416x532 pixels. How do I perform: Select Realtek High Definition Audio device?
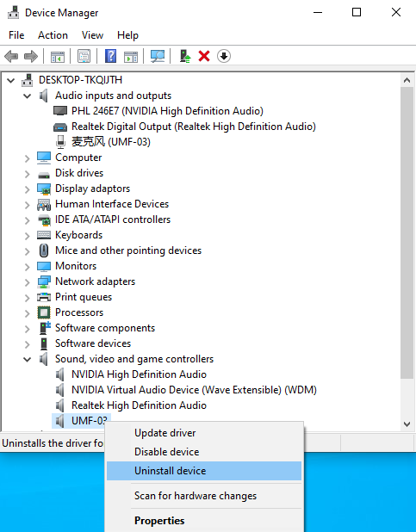(x=139, y=405)
